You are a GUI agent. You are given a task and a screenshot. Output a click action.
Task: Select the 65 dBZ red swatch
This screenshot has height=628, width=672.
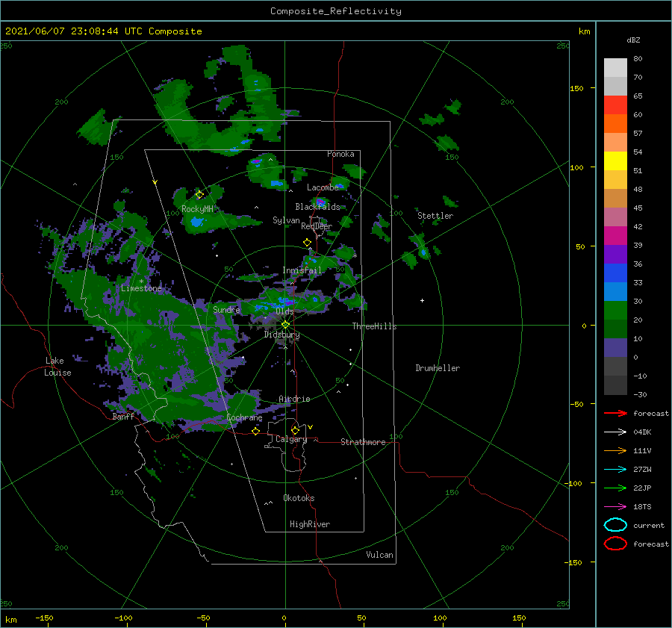click(615, 105)
